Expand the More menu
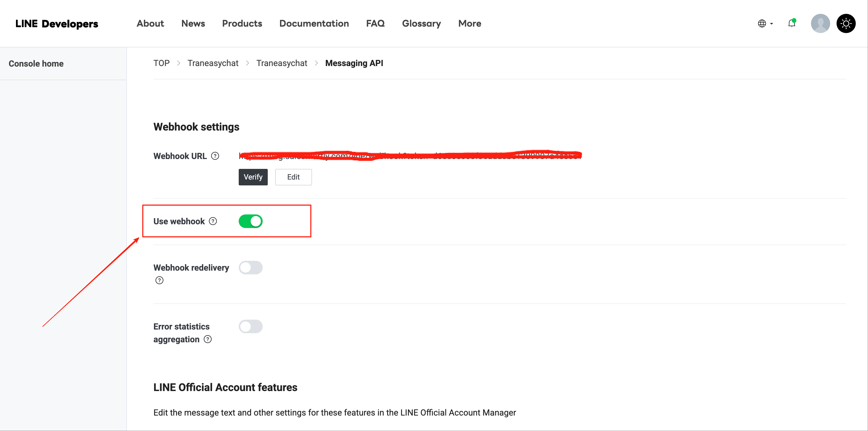Image resolution: width=868 pixels, height=431 pixels. tap(469, 24)
